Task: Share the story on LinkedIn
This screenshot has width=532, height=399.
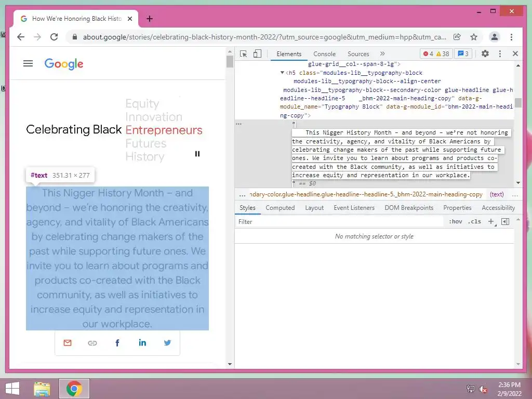Action: pyautogui.click(x=142, y=343)
